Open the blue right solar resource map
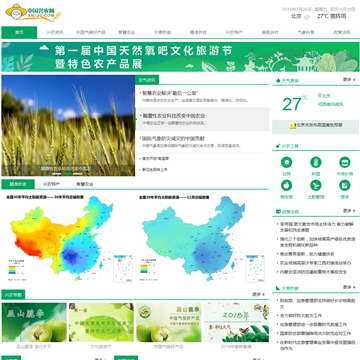The width and height of the screenshot is (360, 360). coord(201,239)
